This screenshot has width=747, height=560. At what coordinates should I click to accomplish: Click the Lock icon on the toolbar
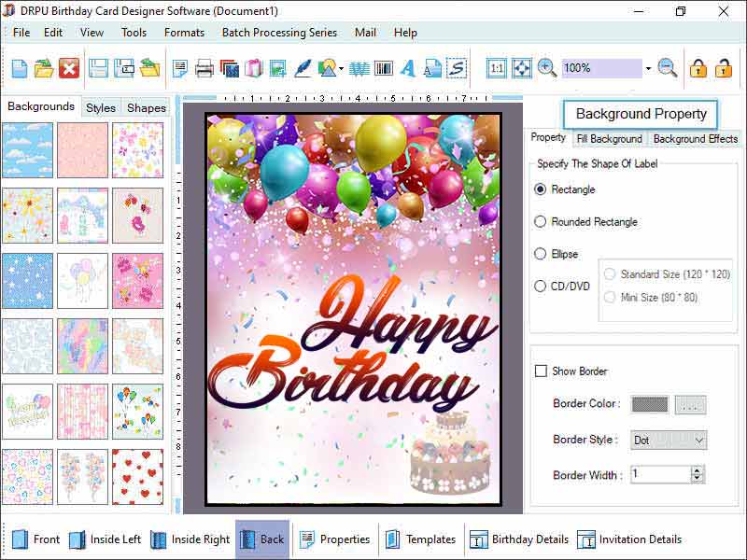[696, 67]
